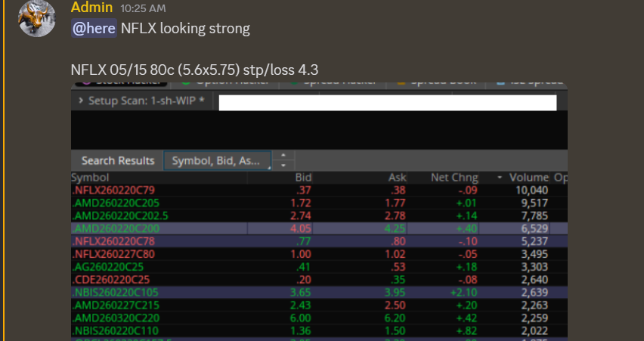Viewport: 644px width, 341px height.
Task: Click the -.10 net change value
Action: (468, 241)
